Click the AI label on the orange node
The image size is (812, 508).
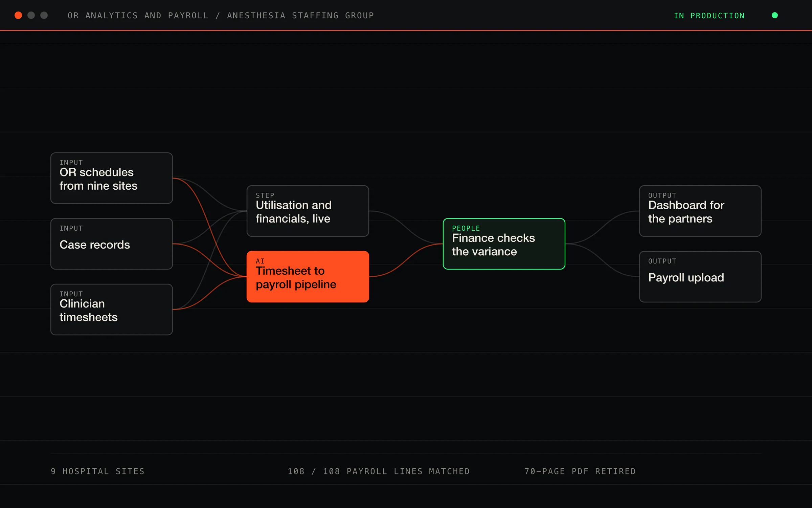[260, 261]
